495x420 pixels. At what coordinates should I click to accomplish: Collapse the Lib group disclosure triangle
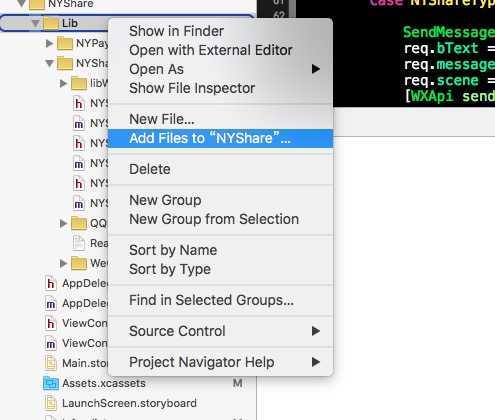35,23
